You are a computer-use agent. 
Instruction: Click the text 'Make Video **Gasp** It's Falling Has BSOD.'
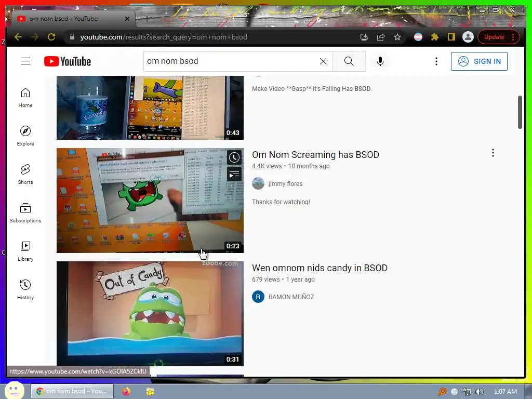click(312, 88)
